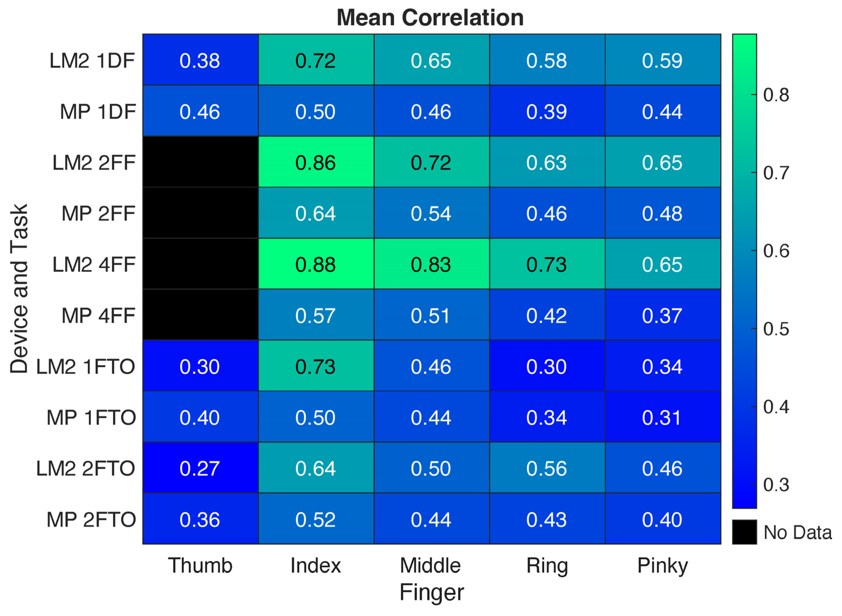Image resolution: width=842 pixels, height=616 pixels.
Task: Click the 0.83 cell in the Middle column
Action: (431, 264)
